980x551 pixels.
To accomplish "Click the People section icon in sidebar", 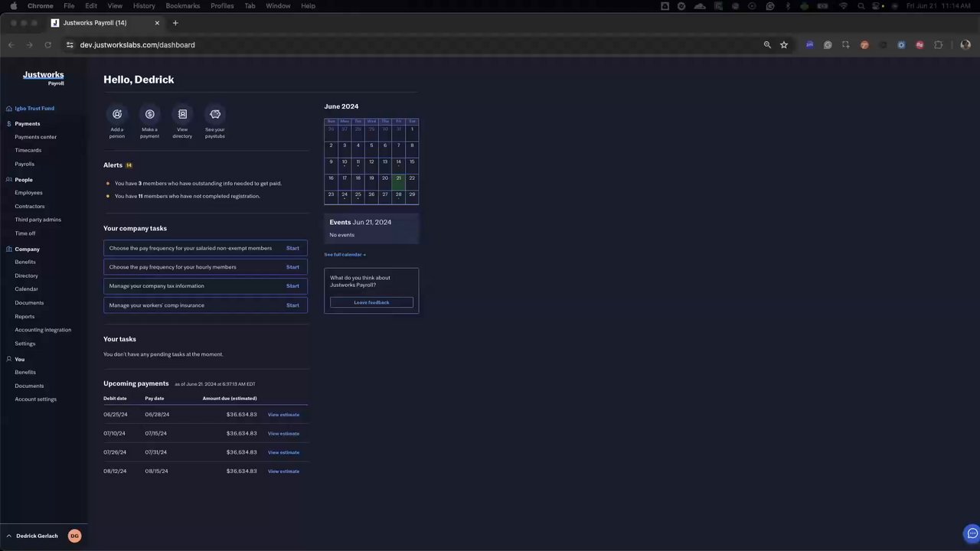I will 9,180.
